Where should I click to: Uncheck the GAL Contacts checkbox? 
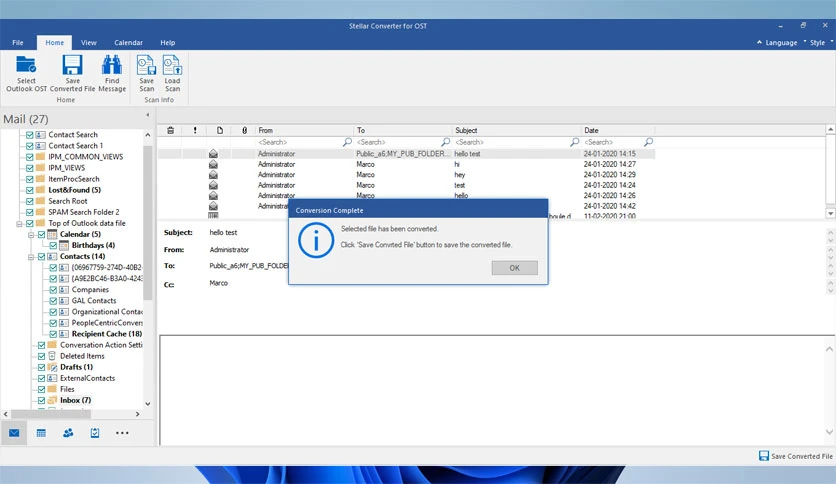[53, 301]
